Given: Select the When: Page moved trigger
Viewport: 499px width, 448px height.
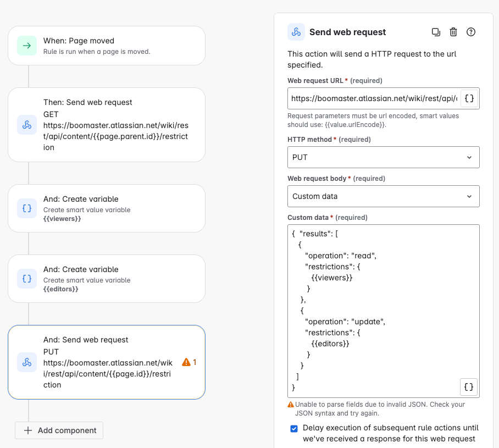Looking at the screenshot, I should [x=107, y=46].
